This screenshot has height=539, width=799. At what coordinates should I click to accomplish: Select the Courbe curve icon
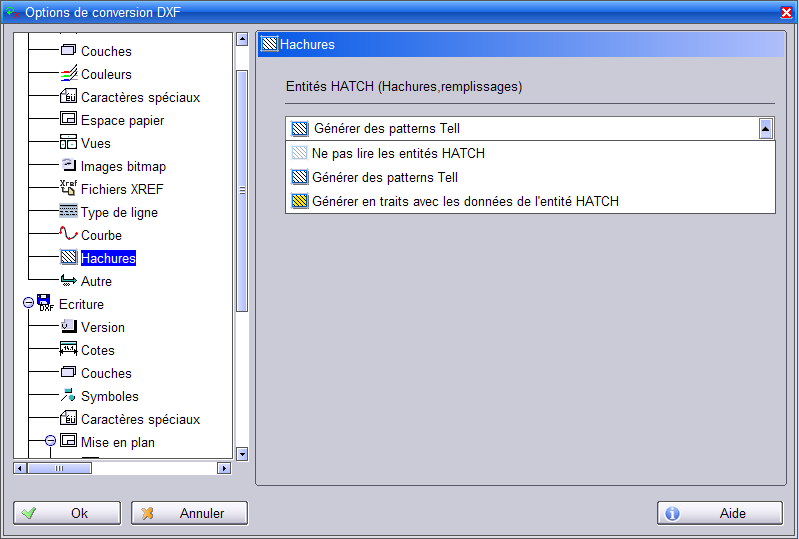tap(68, 235)
